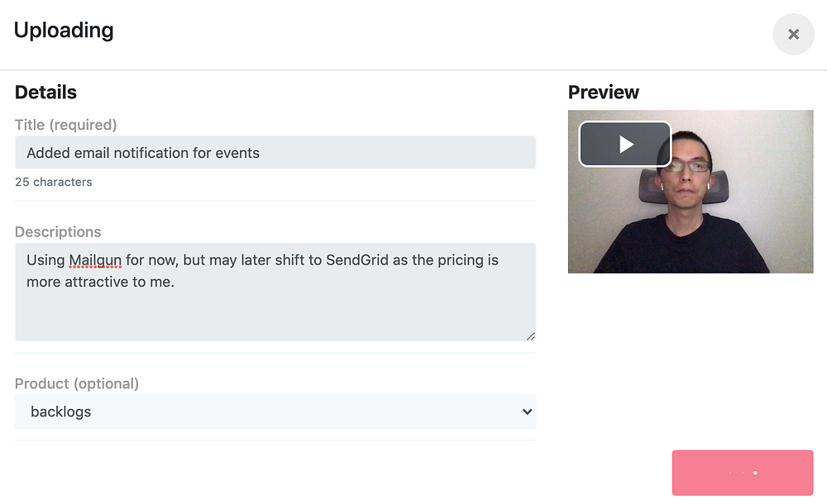Viewport: 827px width, 504px height.
Task: Click the "Descriptions" field label
Action: point(58,232)
